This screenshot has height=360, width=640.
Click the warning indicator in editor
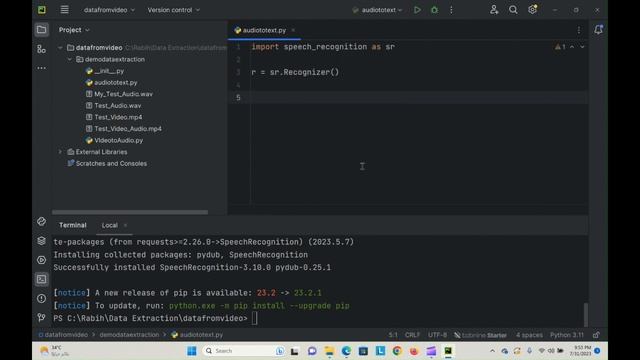(x=560, y=47)
